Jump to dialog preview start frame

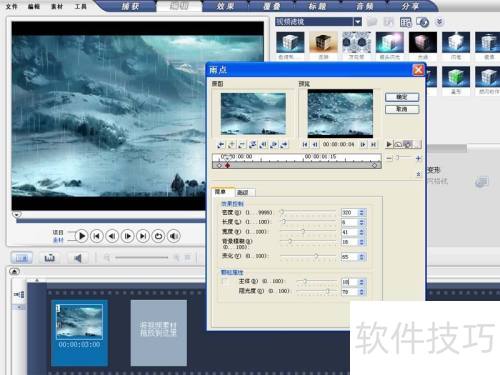[x=305, y=144]
